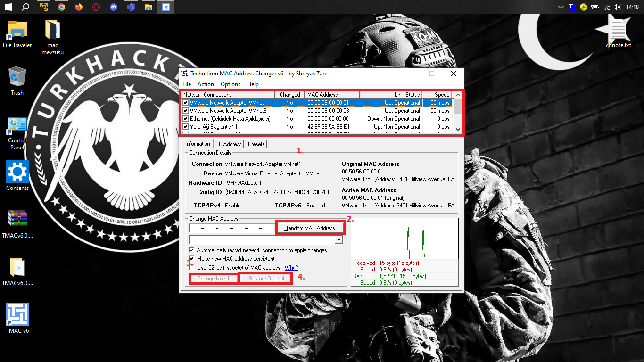Select the TMAC v6 desktop shortcut
The height and width of the screenshot is (362, 644).
tap(17, 318)
